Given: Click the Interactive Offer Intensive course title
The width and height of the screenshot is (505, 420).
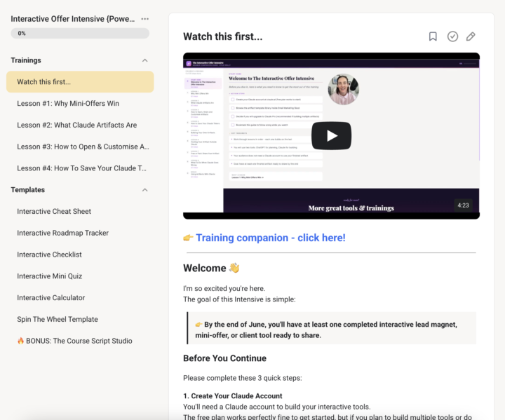Looking at the screenshot, I should tap(73, 19).
